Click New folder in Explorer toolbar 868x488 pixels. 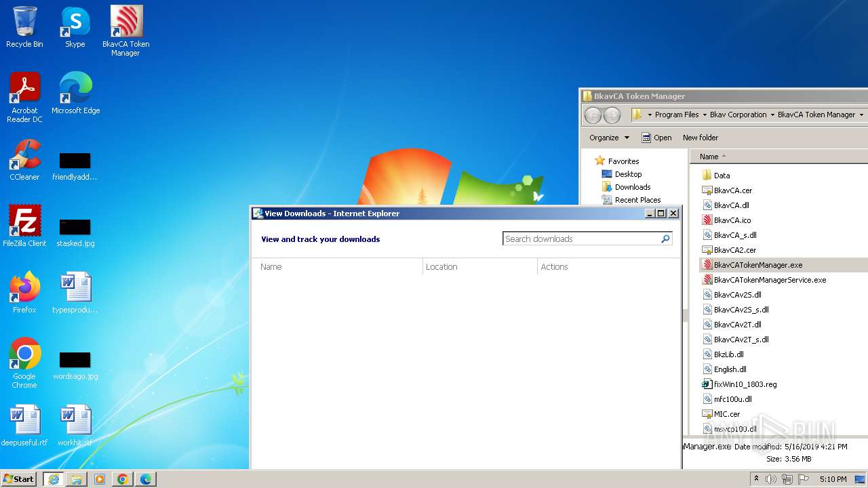pos(701,138)
